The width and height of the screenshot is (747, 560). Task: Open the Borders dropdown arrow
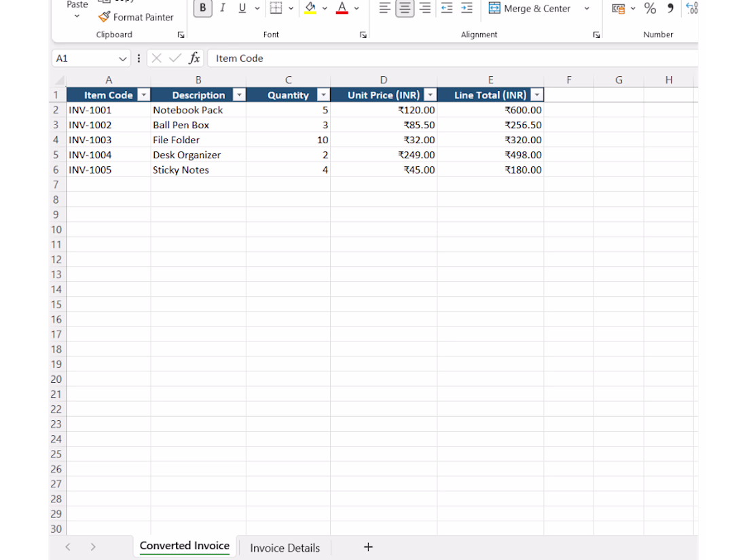tap(291, 8)
